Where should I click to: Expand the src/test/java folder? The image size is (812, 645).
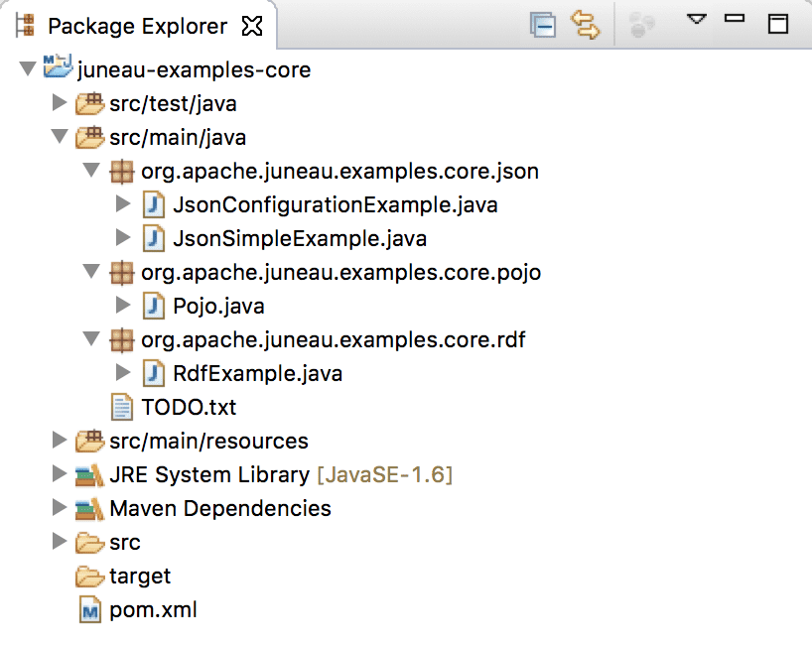[x=60, y=102]
